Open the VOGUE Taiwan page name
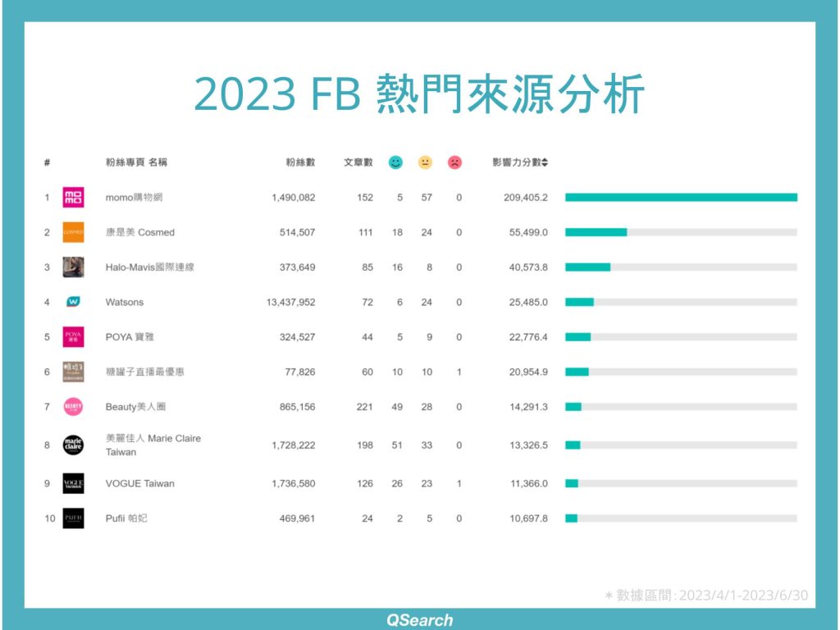Viewport: 840px width, 630px height. [139, 483]
